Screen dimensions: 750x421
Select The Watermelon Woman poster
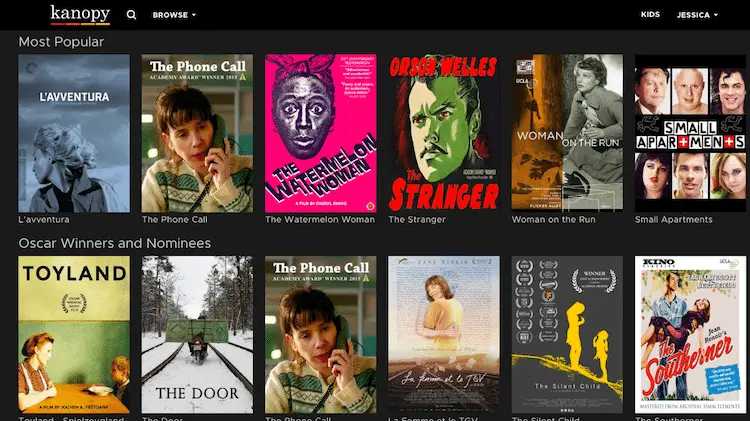click(320, 132)
